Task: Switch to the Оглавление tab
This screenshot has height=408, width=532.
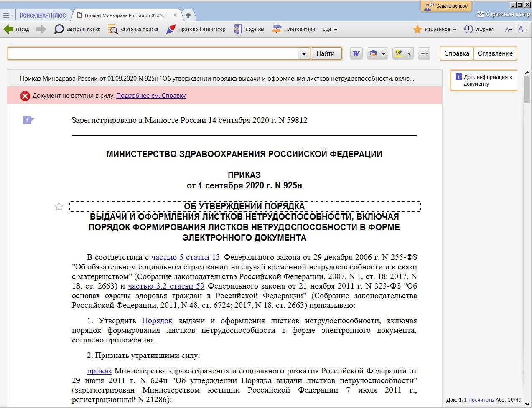Action: click(x=495, y=53)
